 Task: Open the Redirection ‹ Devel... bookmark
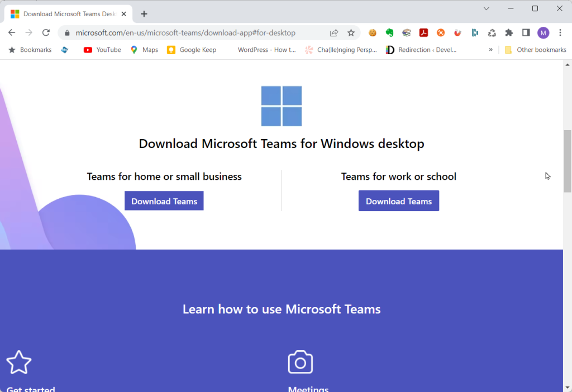[x=421, y=50]
